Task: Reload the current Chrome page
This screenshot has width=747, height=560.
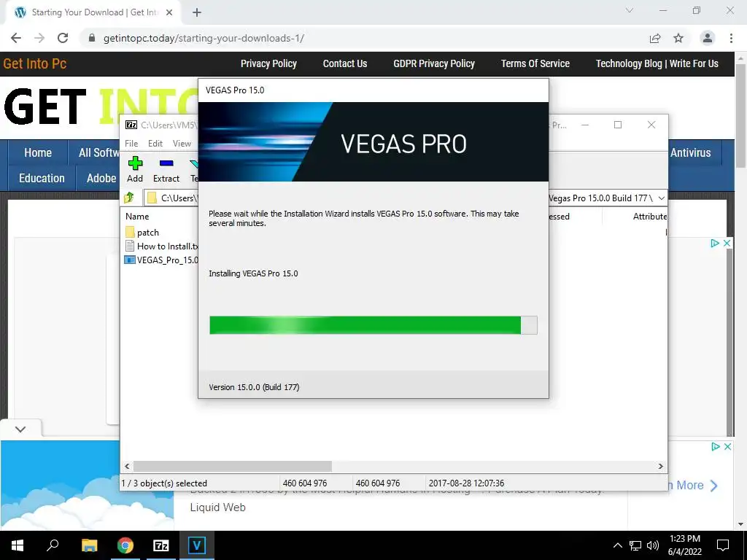Action: (x=63, y=38)
